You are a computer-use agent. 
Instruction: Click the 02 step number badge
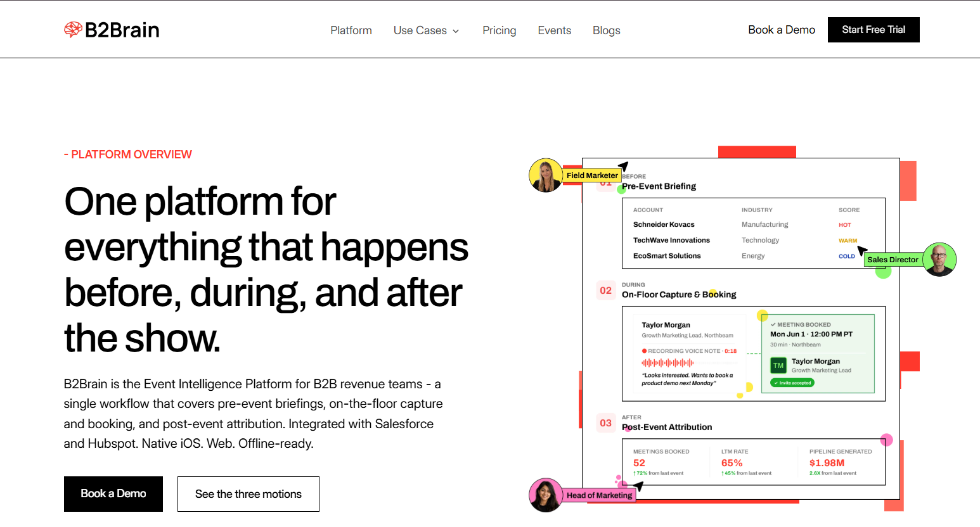pyautogui.click(x=606, y=290)
